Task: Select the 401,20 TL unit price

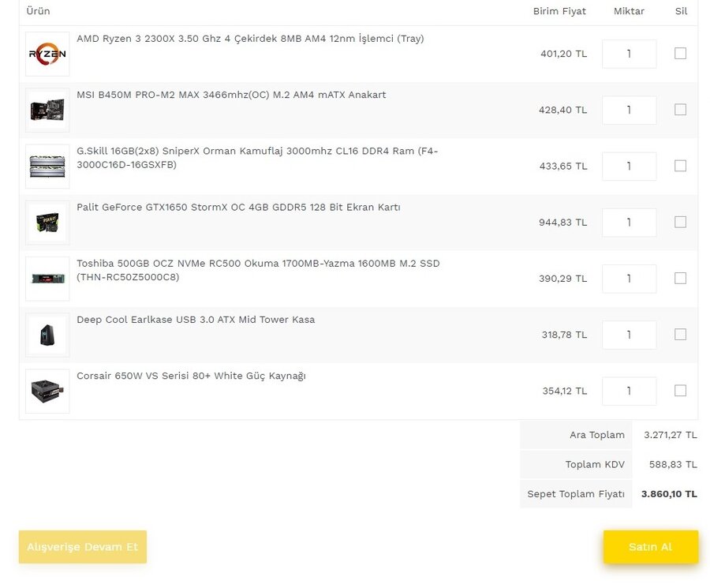Action: coord(564,54)
